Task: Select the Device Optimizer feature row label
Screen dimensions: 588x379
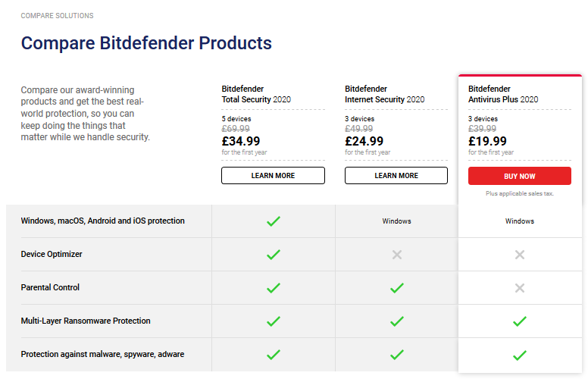Action: 52,255
